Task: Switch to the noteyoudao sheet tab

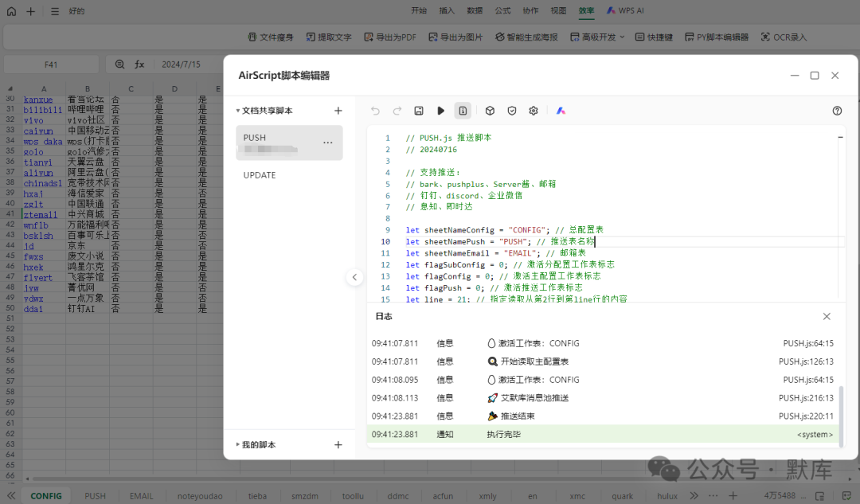Action: click(x=200, y=496)
